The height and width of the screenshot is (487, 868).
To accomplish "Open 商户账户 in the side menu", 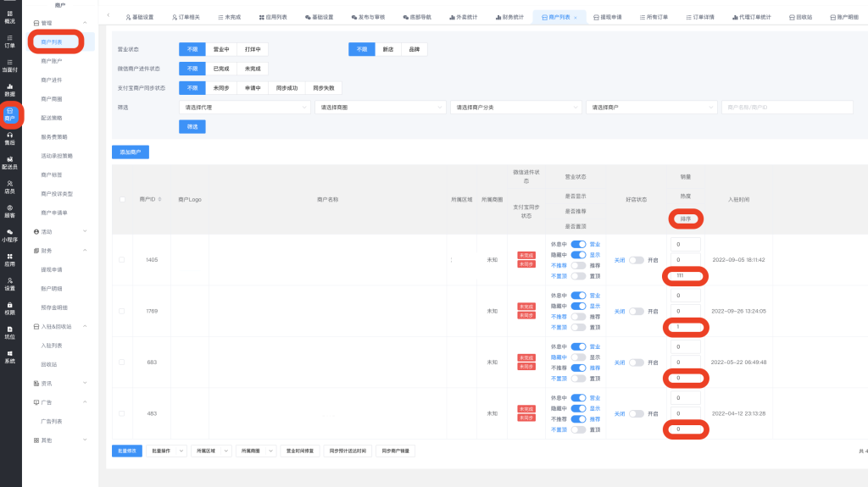I will [52, 61].
